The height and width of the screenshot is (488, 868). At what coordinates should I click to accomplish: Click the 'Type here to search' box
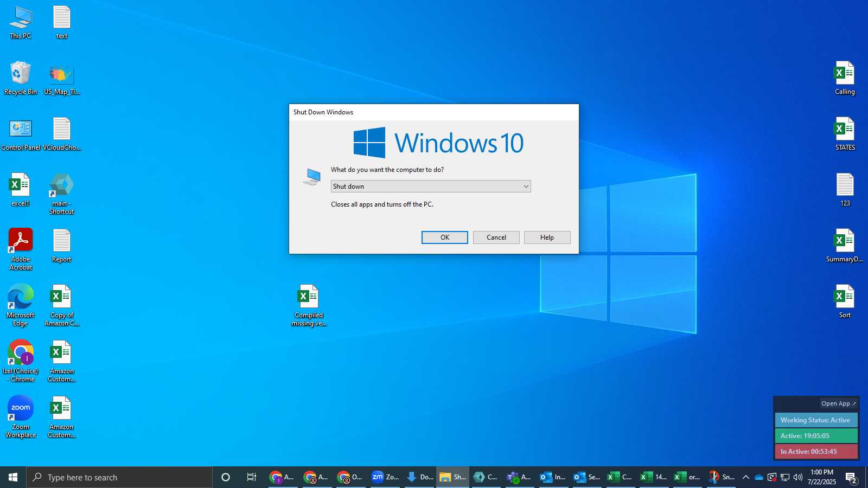click(x=119, y=477)
